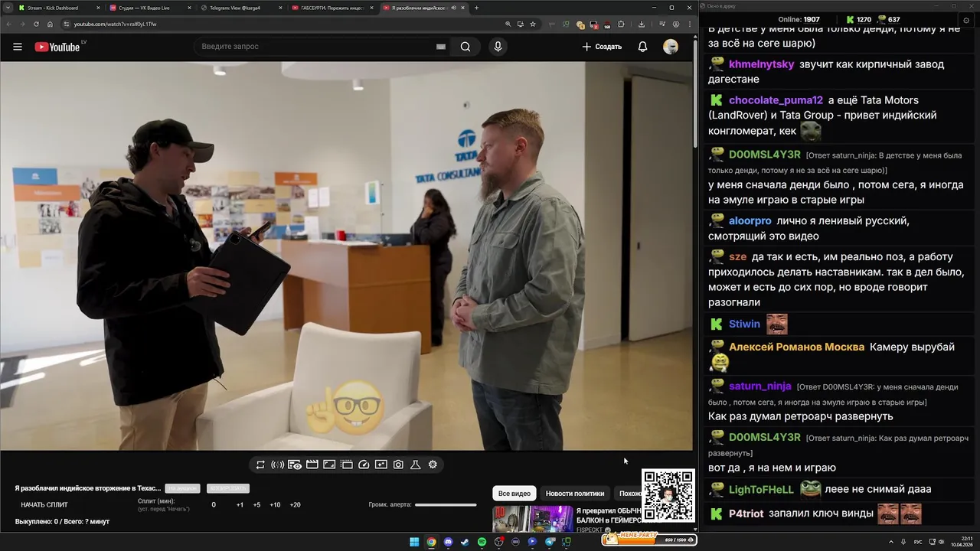Adjust the Громк. алерта volume slider
Viewport: 980px width, 551px height.
[x=446, y=505]
